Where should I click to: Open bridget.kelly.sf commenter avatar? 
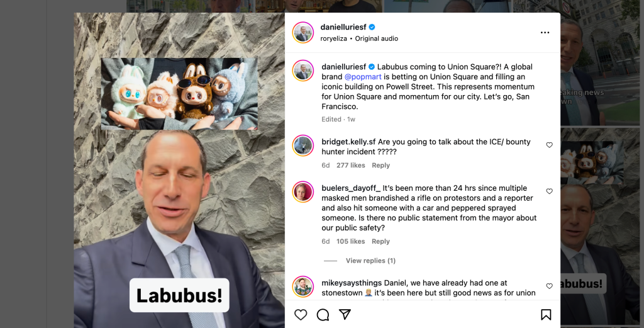point(303,145)
